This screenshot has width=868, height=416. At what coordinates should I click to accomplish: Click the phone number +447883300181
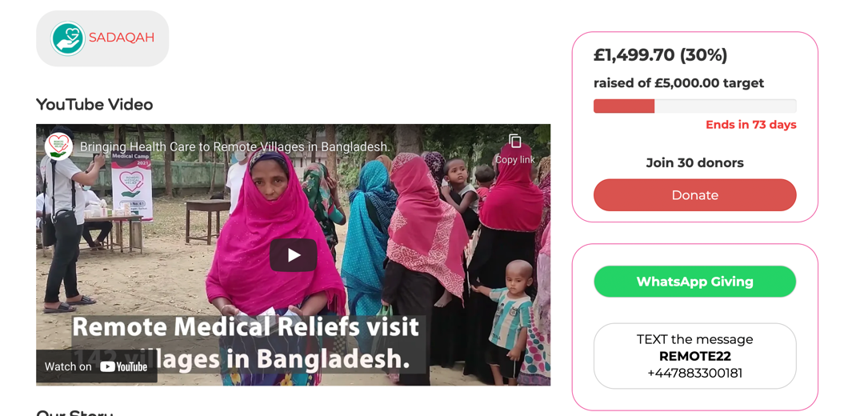tap(694, 373)
